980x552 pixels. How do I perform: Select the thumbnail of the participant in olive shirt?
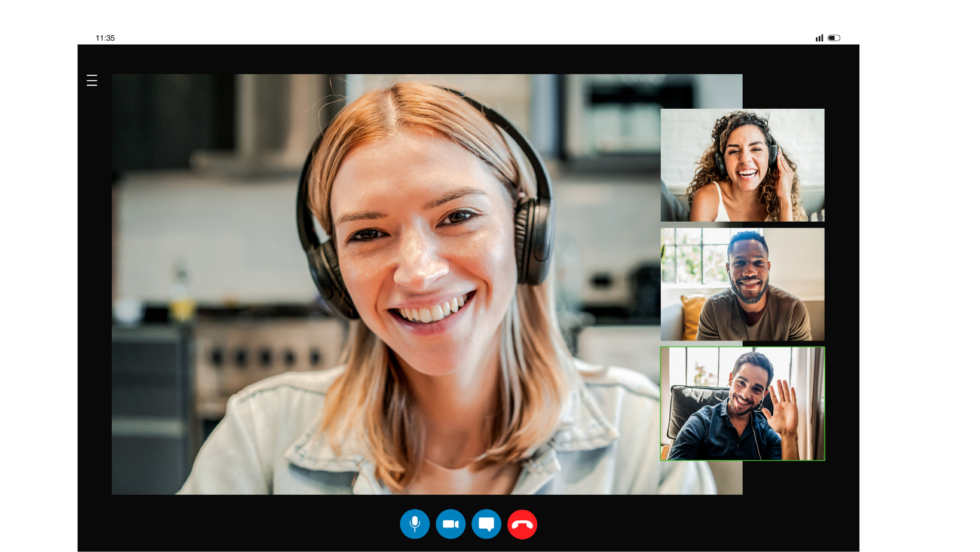(x=742, y=284)
